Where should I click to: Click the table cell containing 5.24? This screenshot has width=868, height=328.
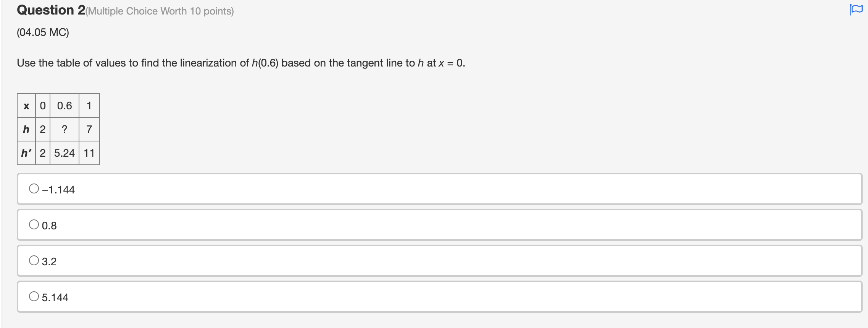[65, 153]
